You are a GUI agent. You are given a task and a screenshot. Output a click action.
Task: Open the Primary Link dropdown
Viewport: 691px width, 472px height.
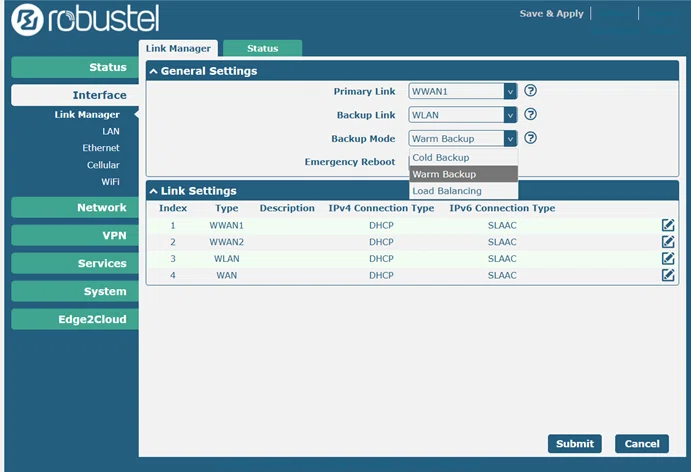click(x=463, y=91)
